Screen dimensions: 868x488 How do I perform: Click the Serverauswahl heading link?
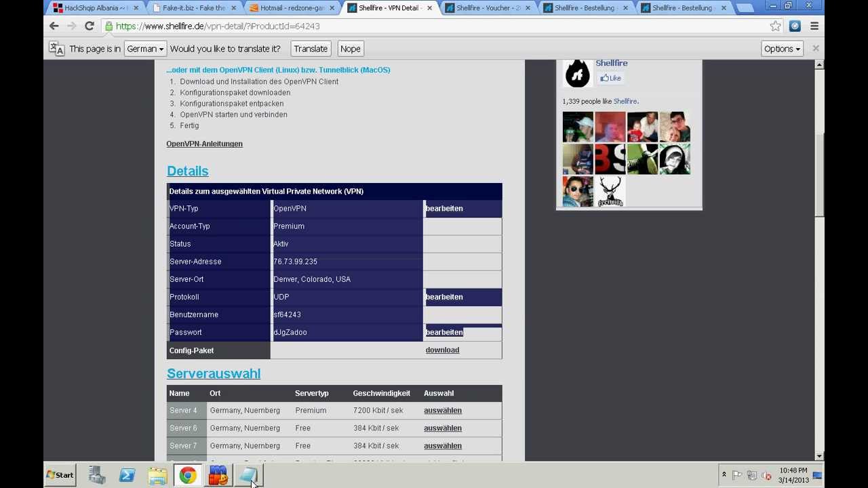[x=214, y=373]
